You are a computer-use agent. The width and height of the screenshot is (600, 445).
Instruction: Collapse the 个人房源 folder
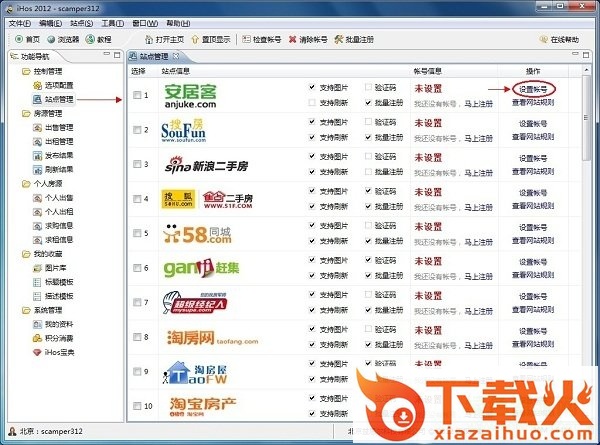point(26,184)
